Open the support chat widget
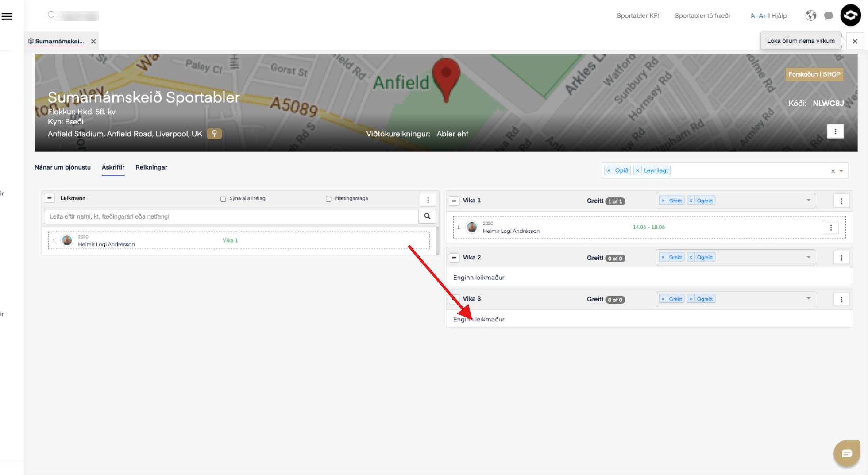 (x=846, y=453)
